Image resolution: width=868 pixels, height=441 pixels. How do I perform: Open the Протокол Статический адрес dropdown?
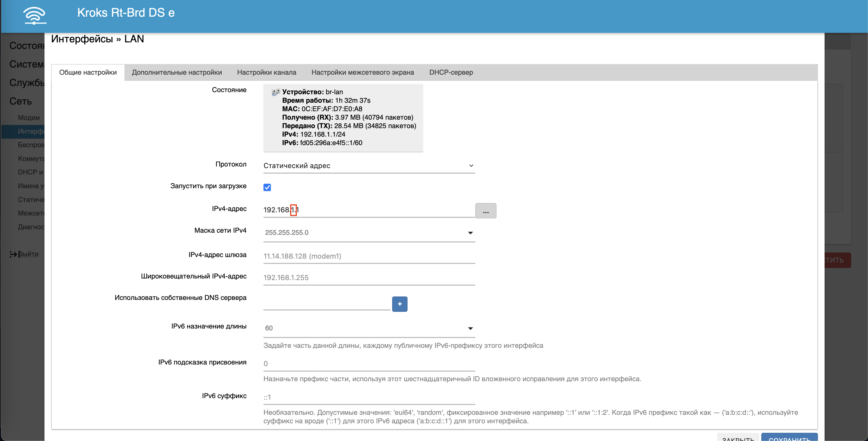click(x=369, y=166)
